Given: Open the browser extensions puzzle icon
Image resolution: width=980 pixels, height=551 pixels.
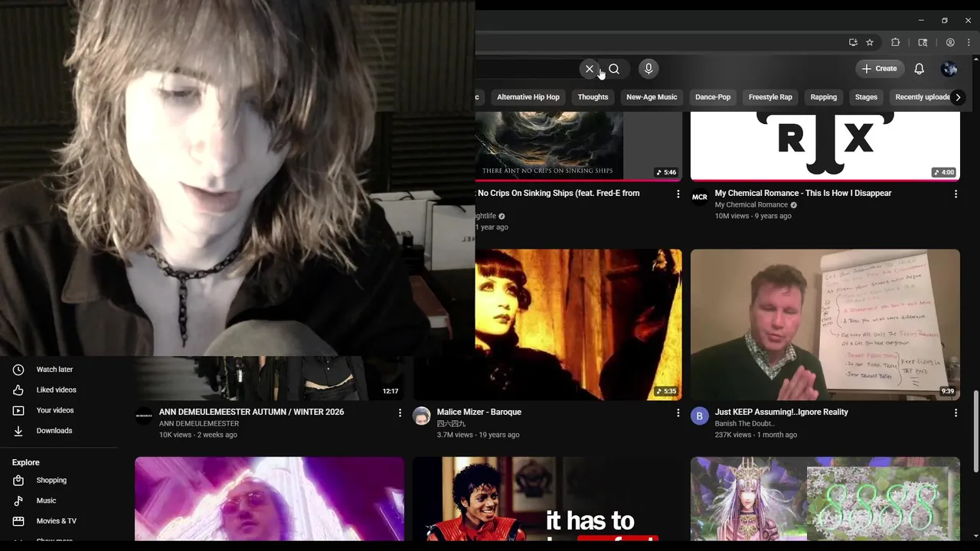Looking at the screenshot, I should [x=895, y=42].
